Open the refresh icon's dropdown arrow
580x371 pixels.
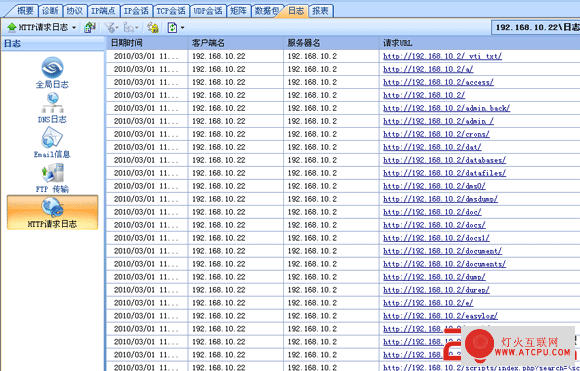click(182, 28)
